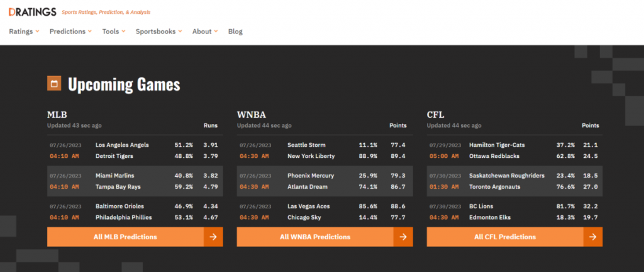644x272 pixels.
Task: Select Atlanta Dream team name
Action: tap(307, 186)
